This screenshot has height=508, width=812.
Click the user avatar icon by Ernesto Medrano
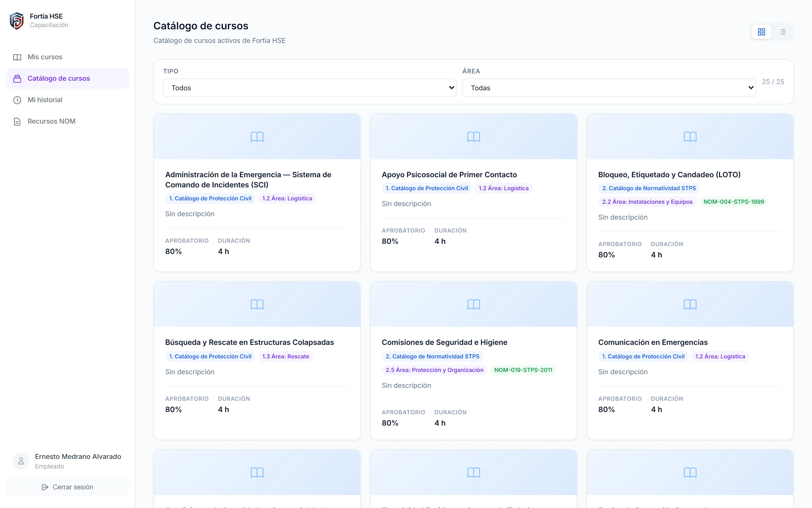(21, 461)
